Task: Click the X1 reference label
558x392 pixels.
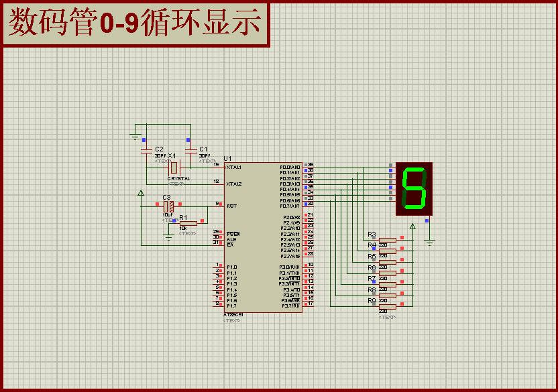Action: pyautogui.click(x=172, y=156)
